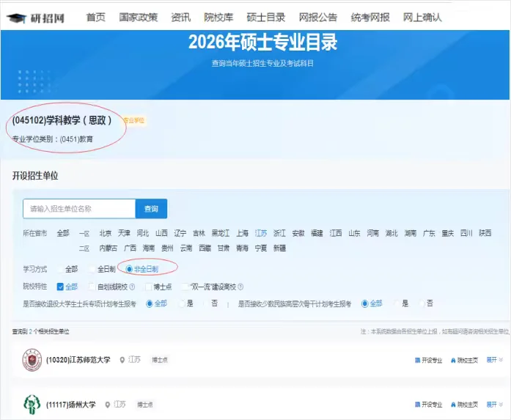The image size is (511, 420).
Task: Click the 研招网 graduation cap logo
Action: [x=16, y=18]
